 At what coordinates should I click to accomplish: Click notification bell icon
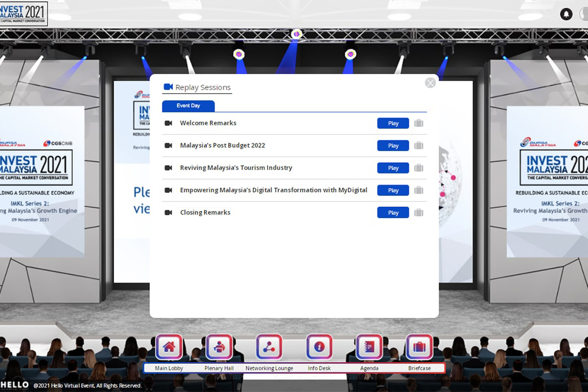point(566,14)
